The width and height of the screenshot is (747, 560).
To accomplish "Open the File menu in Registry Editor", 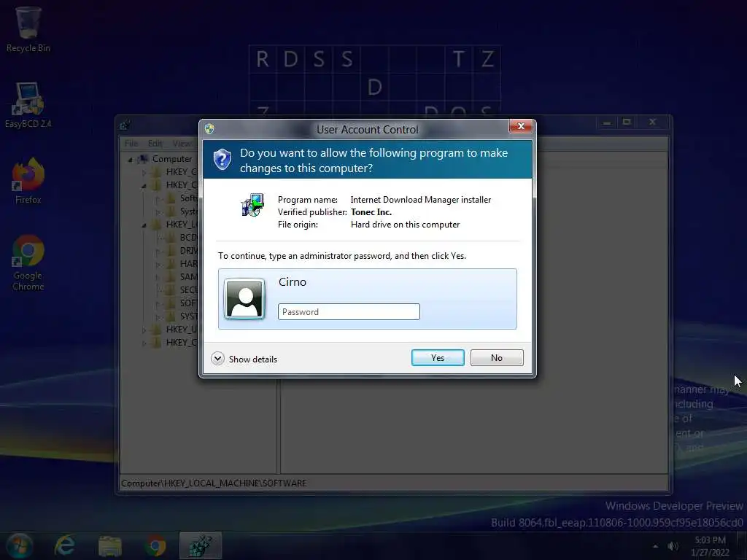I will point(131,144).
